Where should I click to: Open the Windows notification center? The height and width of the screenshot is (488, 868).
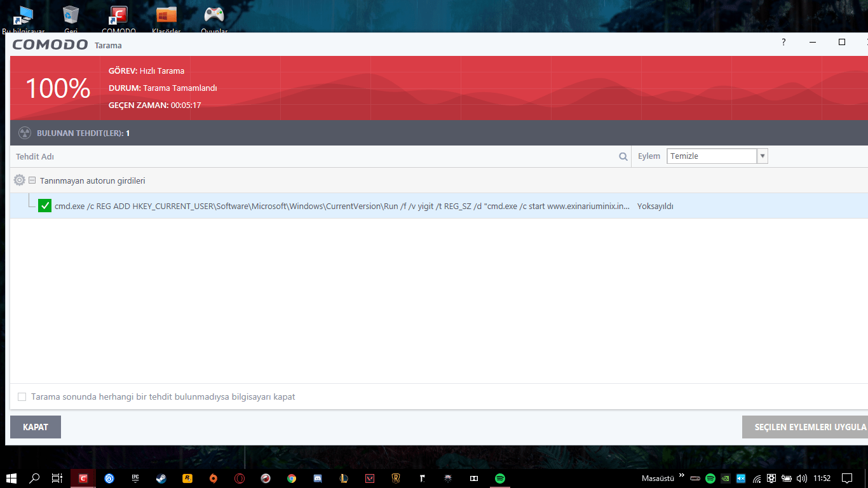847,478
